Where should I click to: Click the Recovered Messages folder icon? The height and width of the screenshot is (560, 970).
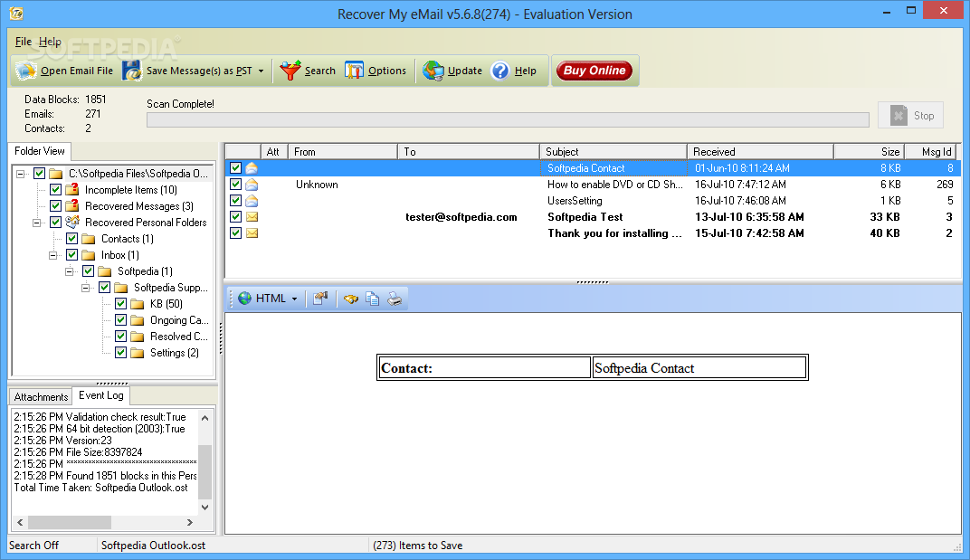[72, 205]
